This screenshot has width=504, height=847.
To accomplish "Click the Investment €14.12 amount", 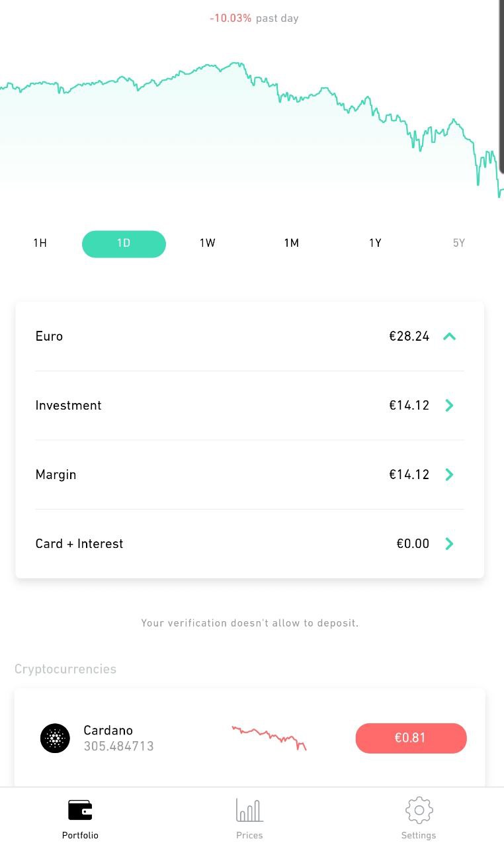I will click(409, 406).
